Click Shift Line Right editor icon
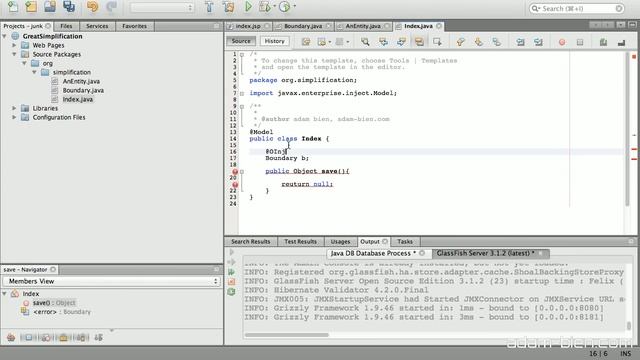 pos(538,42)
